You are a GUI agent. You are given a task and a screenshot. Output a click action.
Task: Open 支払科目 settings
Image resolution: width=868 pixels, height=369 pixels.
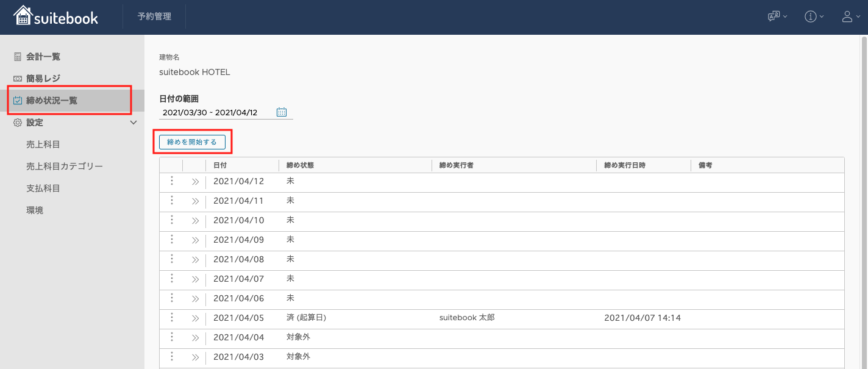[x=43, y=188]
